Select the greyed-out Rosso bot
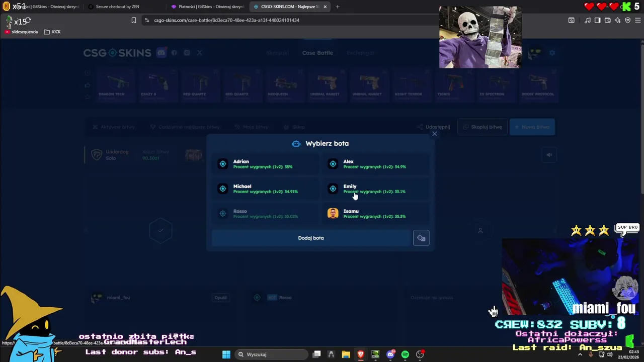644x362 pixels. (265, 214)
